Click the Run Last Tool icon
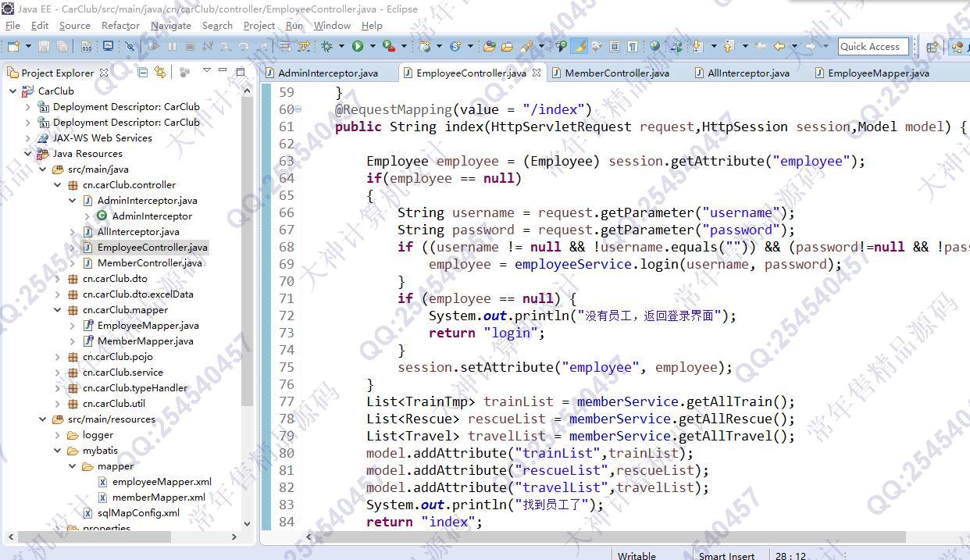The height and width of the screenshot is (560, 970). click(x=389, y=46)
